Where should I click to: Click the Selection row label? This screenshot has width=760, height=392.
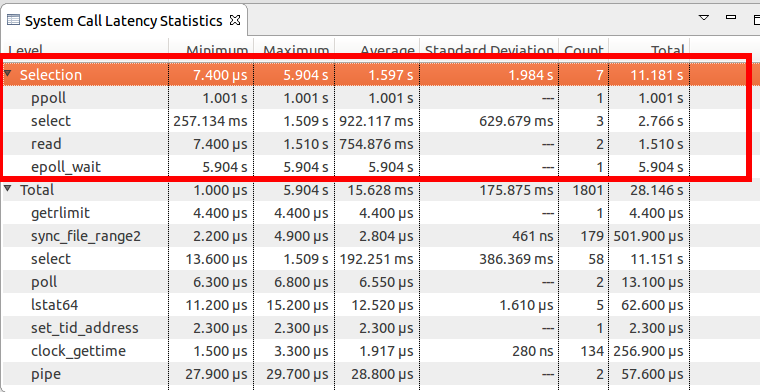tap(51, 75)
